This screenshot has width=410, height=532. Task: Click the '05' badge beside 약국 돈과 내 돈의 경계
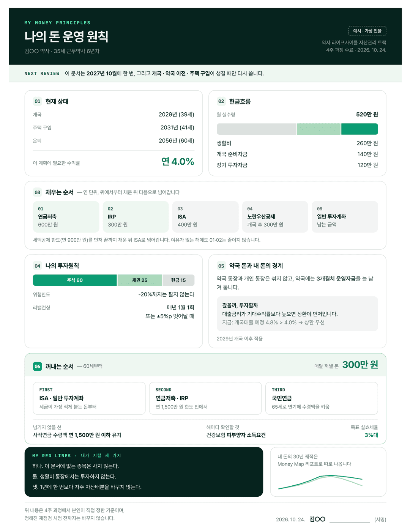click(221, 266)
